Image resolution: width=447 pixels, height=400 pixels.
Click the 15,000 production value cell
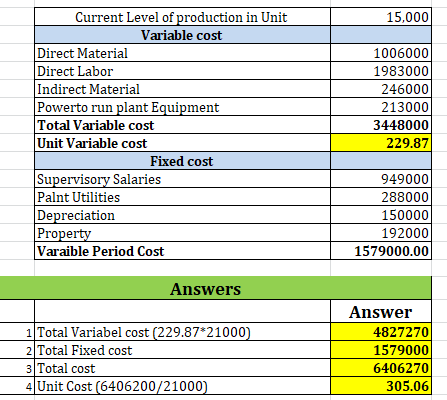point(381,17)
